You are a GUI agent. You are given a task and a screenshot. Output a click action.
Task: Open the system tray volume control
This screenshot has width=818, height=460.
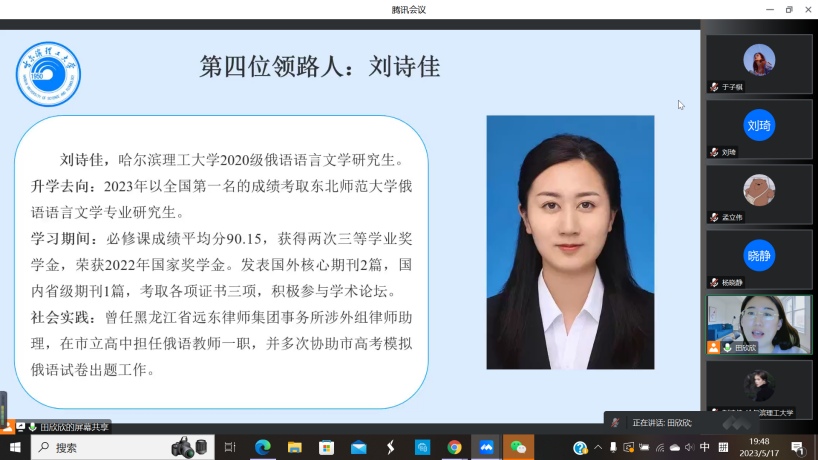tap(689, 447)
